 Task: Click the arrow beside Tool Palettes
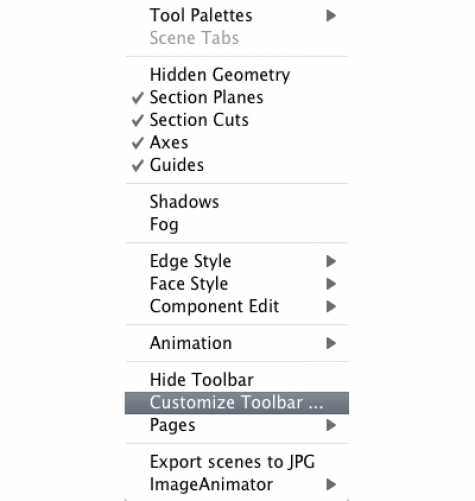click(331, 15)
